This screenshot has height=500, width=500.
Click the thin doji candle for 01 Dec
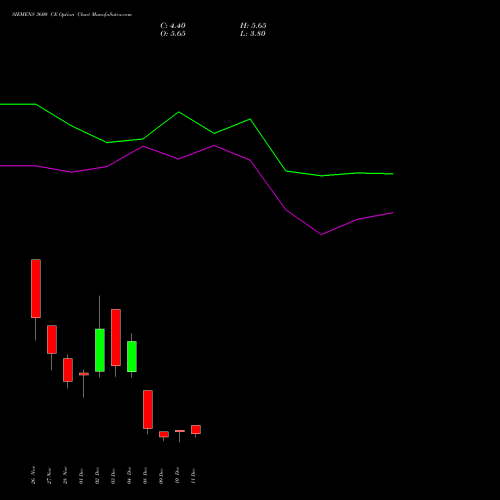(x=84, y=374)
